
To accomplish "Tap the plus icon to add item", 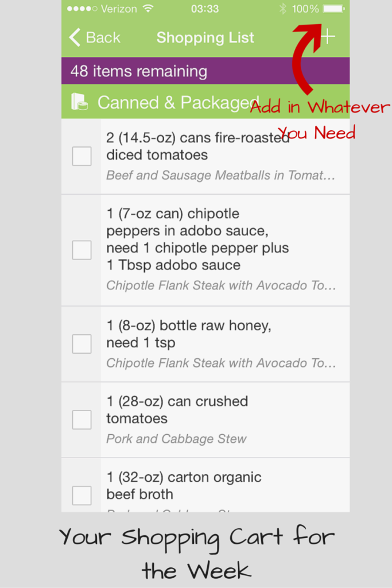I will click(x=328, y=37).
